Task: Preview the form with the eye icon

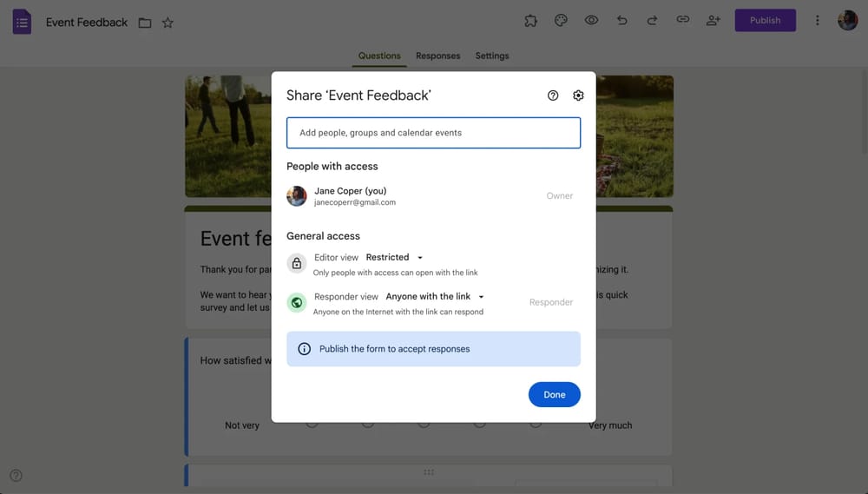Action: [591, 21]
